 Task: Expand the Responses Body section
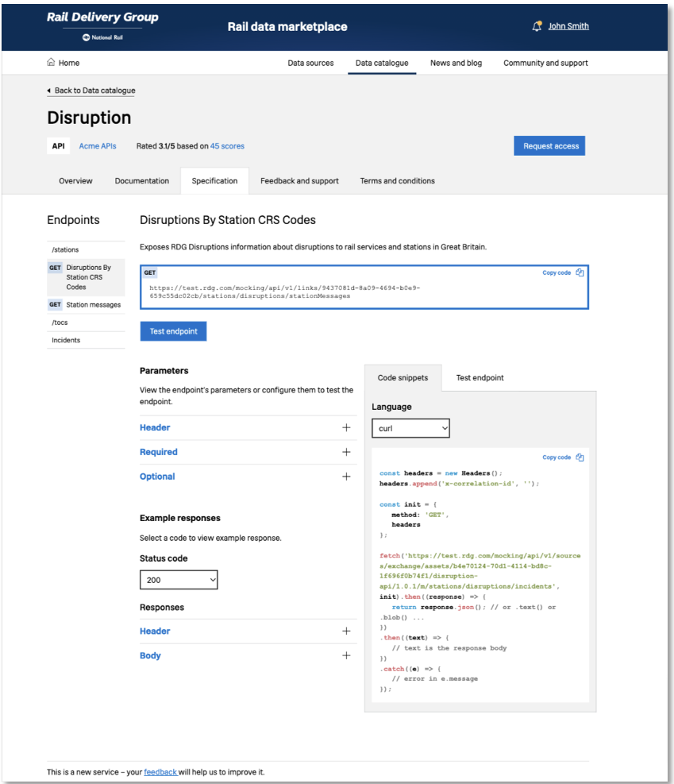pyautogui.click(x=346, y=656)
